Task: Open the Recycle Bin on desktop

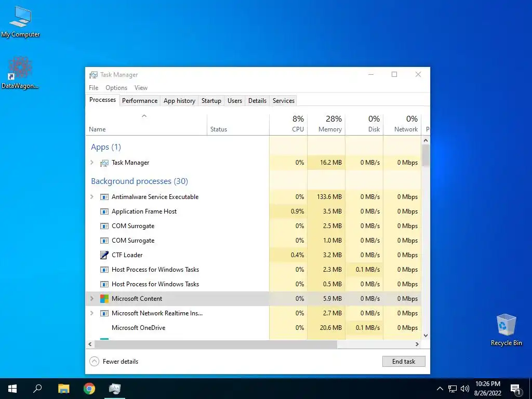Action: (x=506, y=330)
